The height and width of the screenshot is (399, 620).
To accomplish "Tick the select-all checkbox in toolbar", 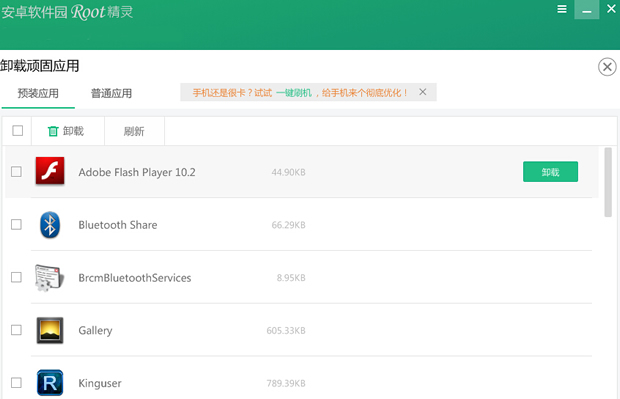I will tap(17, 130).
